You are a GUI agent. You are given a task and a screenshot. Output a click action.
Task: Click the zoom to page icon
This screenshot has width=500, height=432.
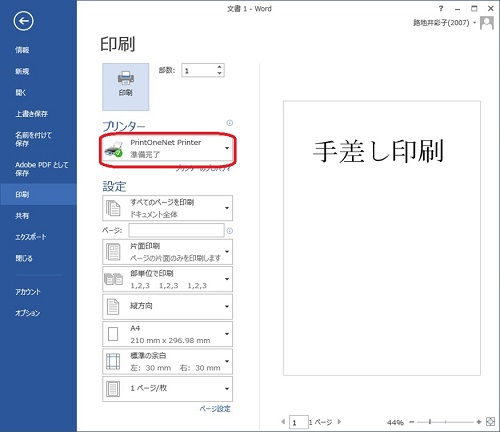(x=490, y=422)
